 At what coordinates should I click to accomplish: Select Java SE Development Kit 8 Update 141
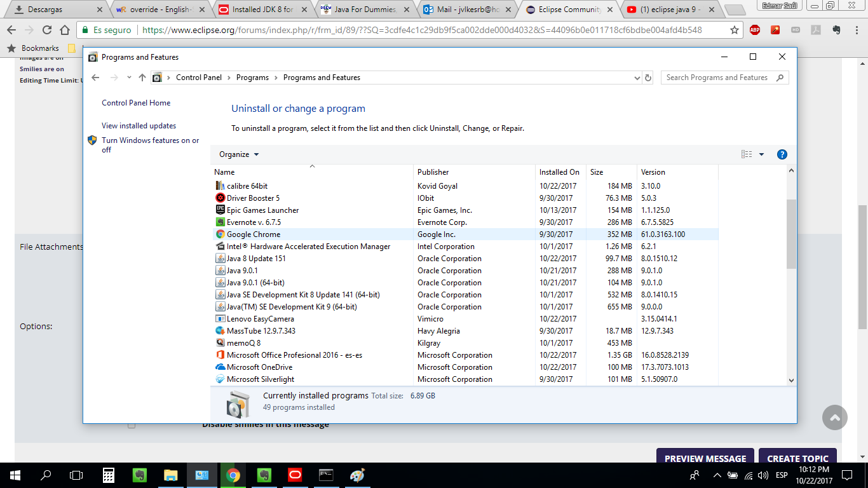465,295
